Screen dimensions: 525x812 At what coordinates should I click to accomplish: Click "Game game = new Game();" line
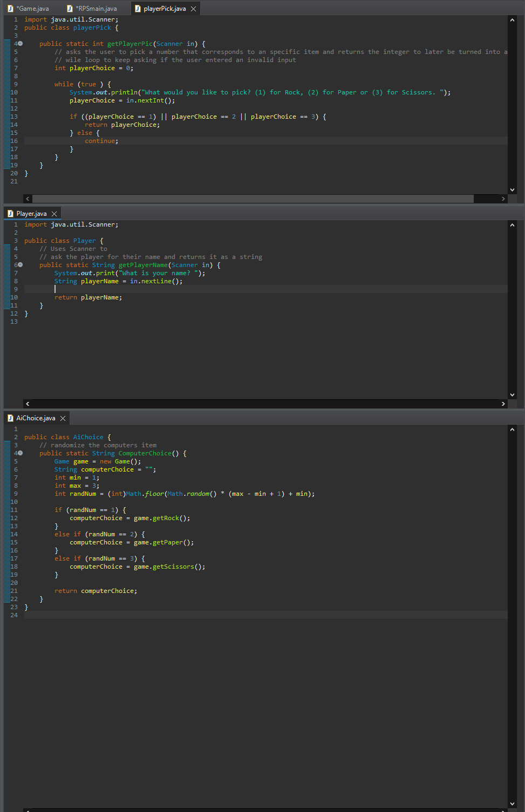tap(98, 461)
